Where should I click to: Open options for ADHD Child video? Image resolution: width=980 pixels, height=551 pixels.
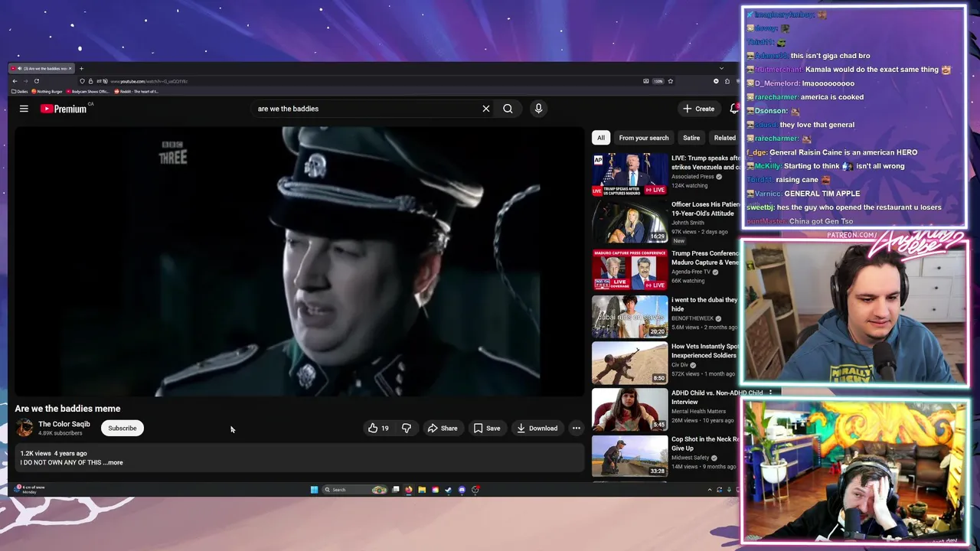click(770, 393)
